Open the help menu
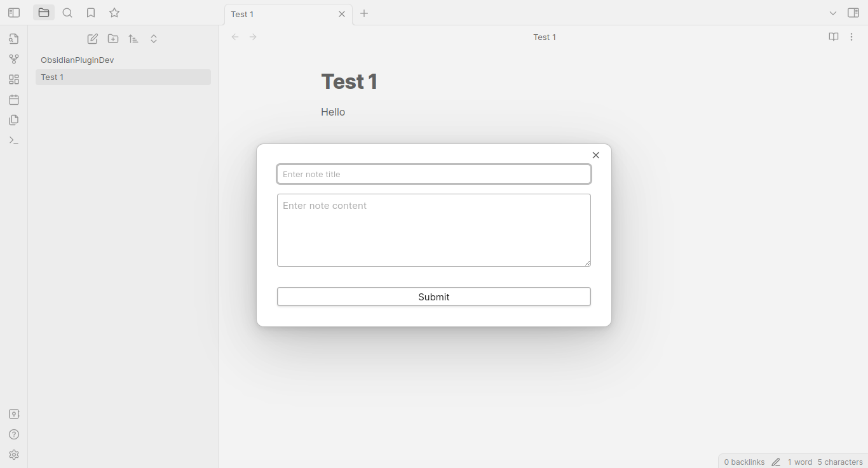The height and width of the screenshot is (468, 868). [14, 434]
